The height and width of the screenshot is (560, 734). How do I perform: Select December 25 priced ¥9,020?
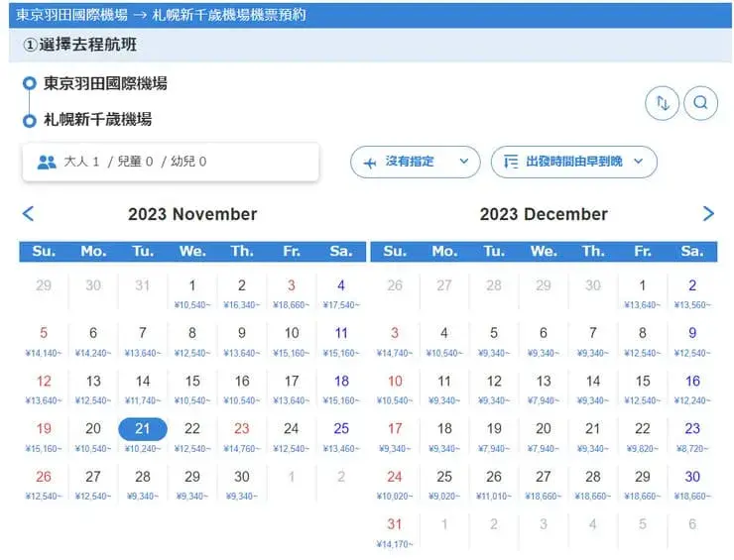click(x=444, y=484)
